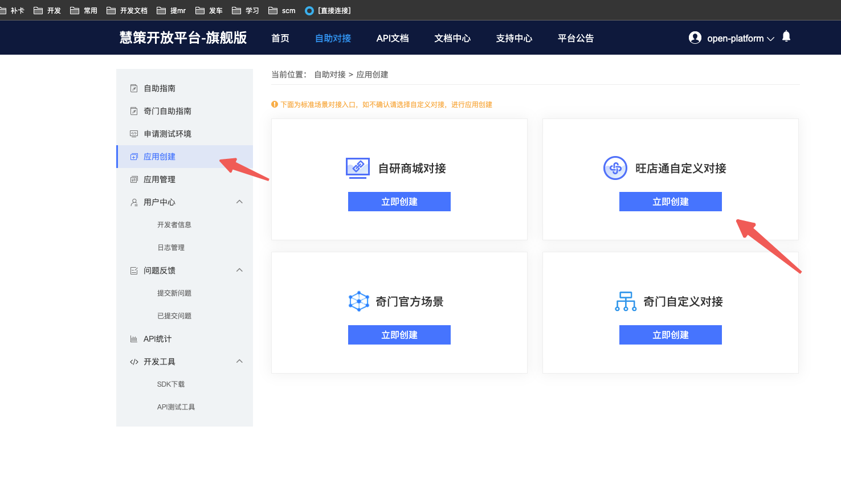Open the 文档中心 navigation tab
The width and height of the screenshot is (841, 504).
[452, 38]
